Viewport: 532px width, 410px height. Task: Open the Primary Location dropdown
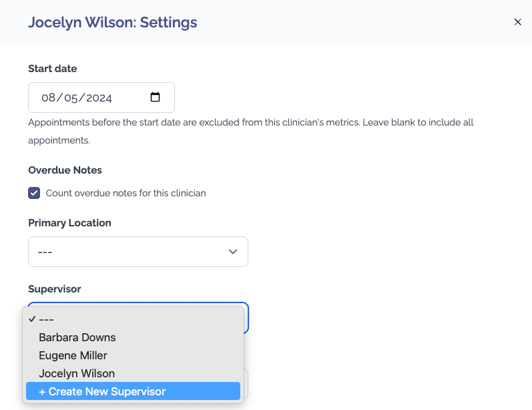point(138,252)
